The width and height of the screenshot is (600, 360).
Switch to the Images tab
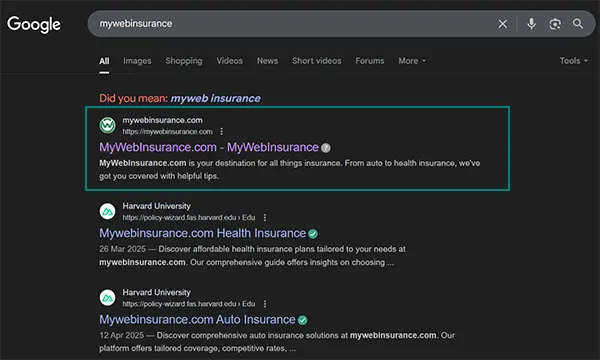pos(137,61)
